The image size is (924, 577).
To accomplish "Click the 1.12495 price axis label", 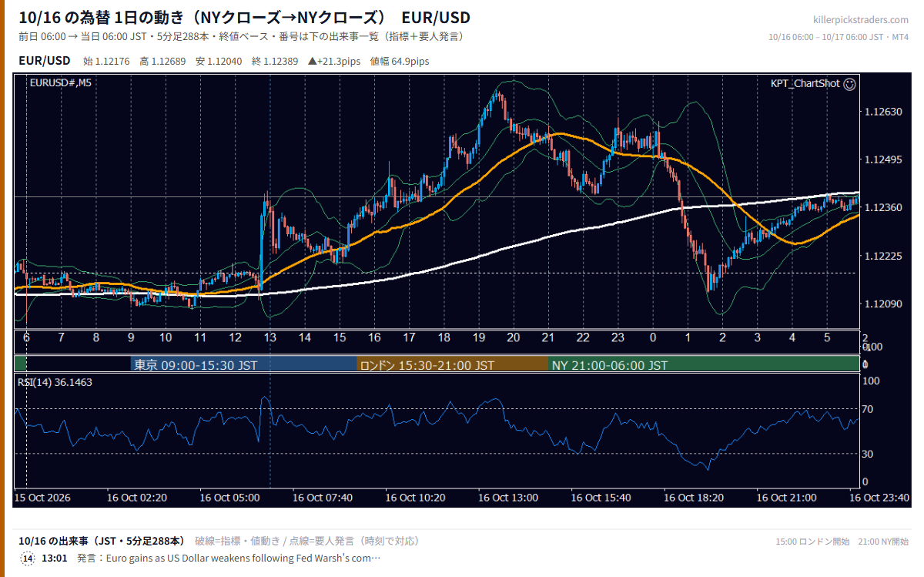I will [x=882, y=160].
